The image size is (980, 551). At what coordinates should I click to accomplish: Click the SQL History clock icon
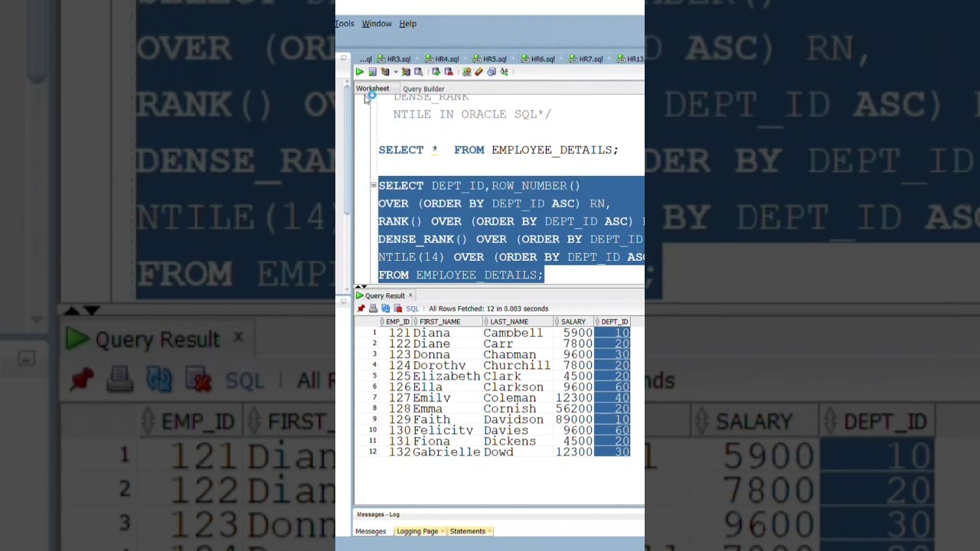coord(492,72)
